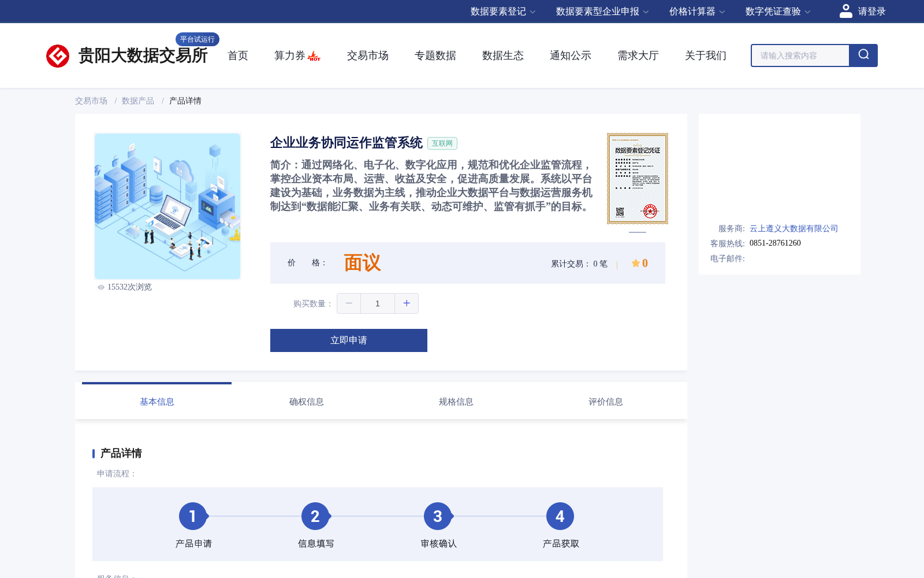Click the 面议 price text
The height and width of the screenshot is (578, 924).
[362, 263]
